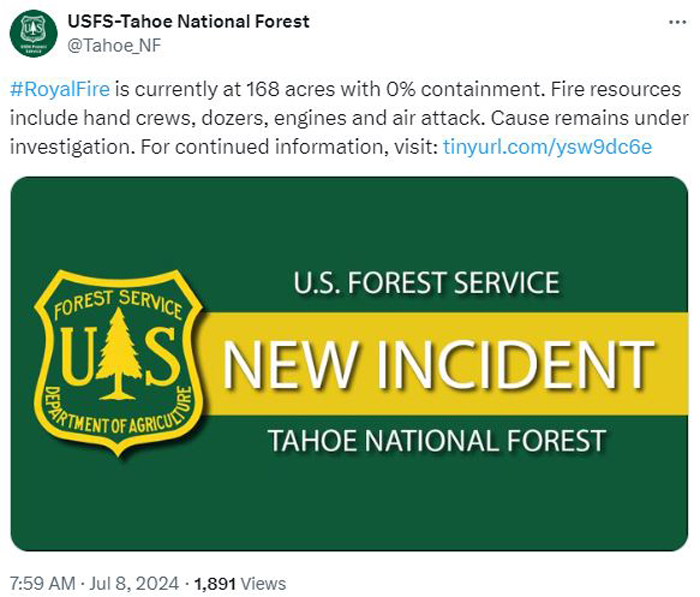Click the tweet body text paragraph
Screen dimensions: 700x597
tap(349, 118)
